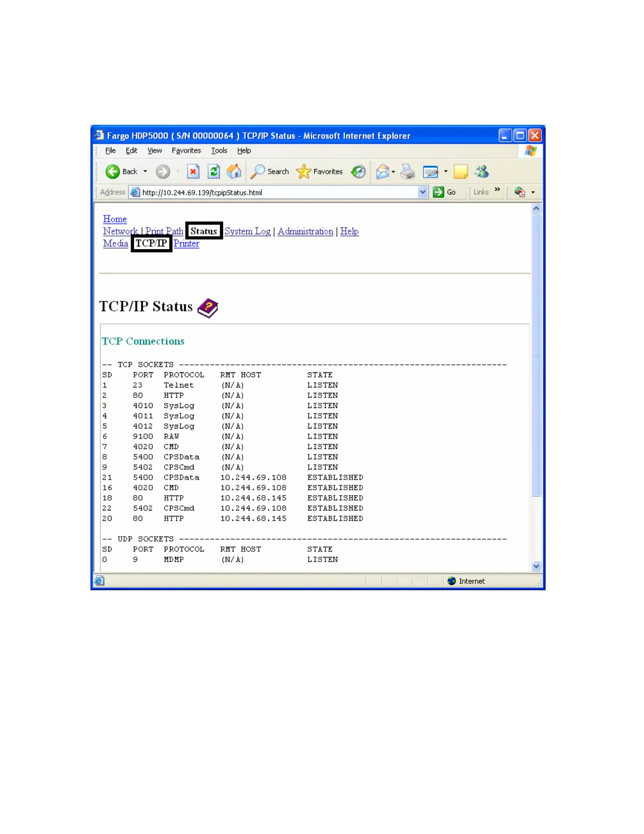Open the System Log link
644x834 pixels.
point(247,231)
